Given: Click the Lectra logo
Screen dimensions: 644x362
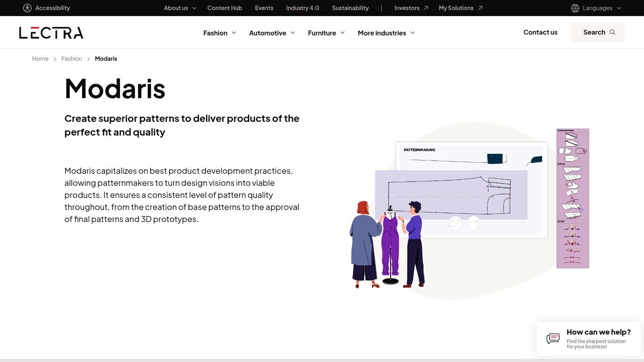Looking at the screenshot, I should click(x=51, y=33).
